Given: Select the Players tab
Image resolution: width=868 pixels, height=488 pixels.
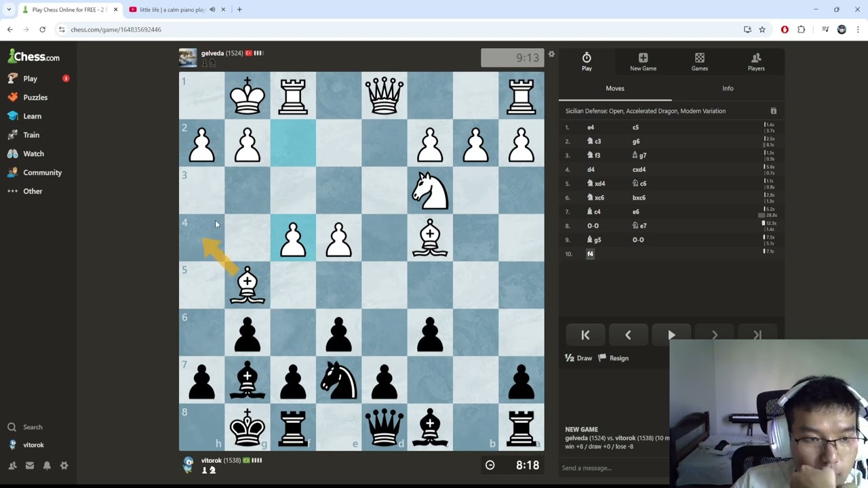Looking at the screenshot, I should (756, 62).
